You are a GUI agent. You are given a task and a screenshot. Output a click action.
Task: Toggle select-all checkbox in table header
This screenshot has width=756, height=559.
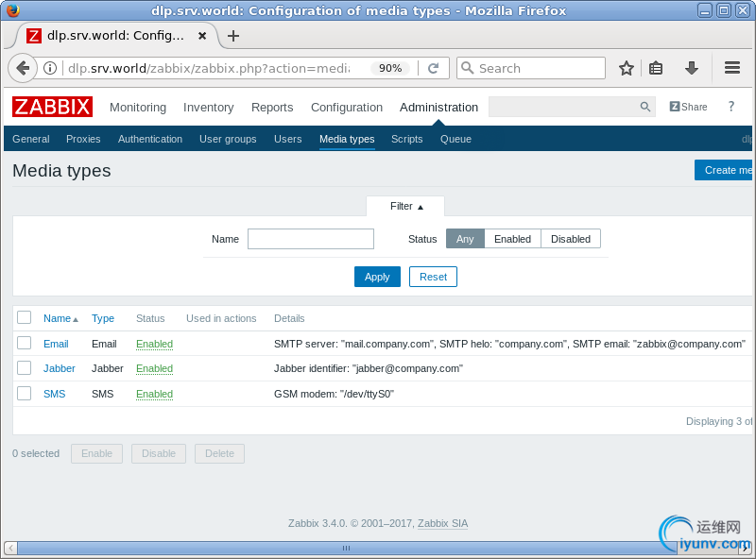(25, 317)
